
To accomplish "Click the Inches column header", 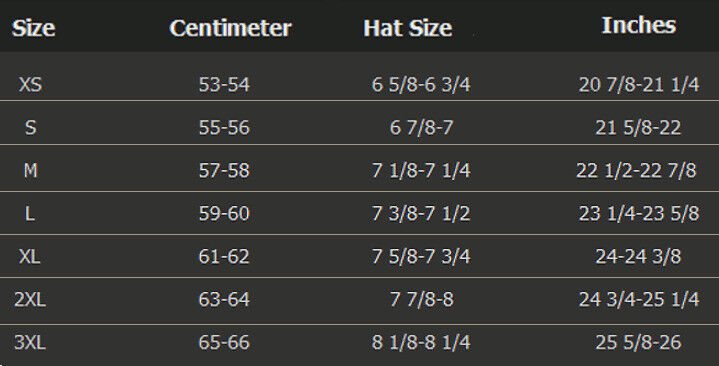I will coord(639,25).
